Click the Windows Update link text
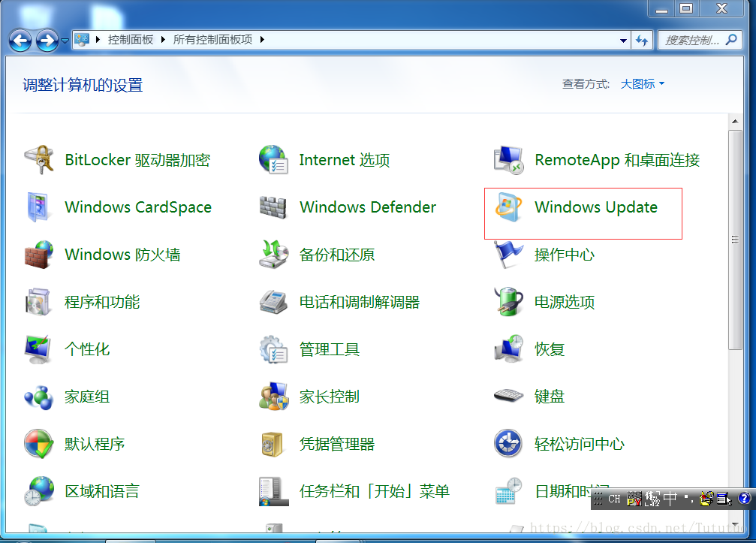756x543 pixels. point(596,207)
